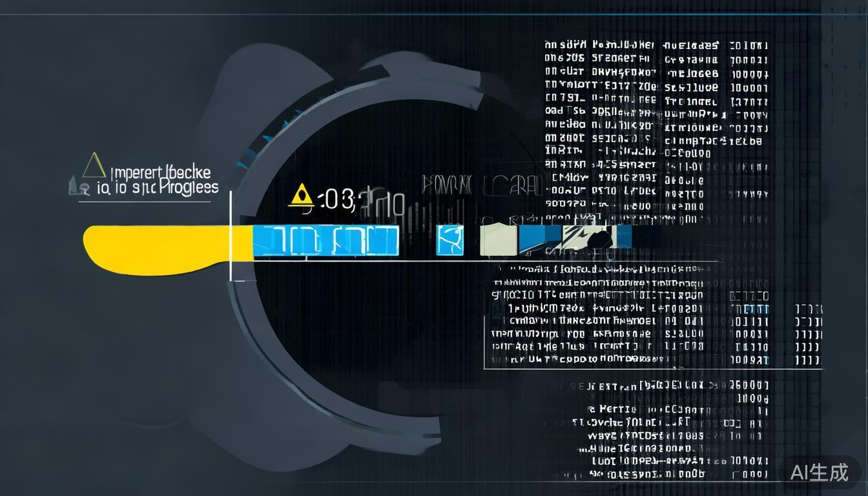The image size is (868, 496).
Task: Click the small gray icon left of title
Action: [x=74, y=188]
